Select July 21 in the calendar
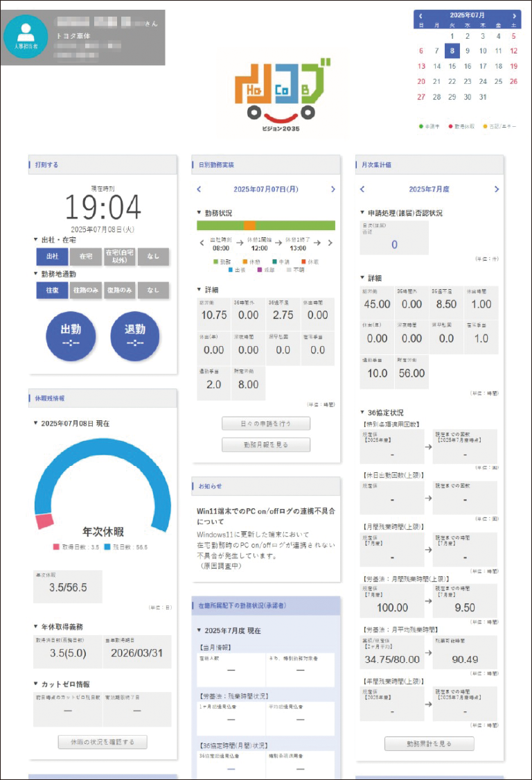532x780 pixels. point(436,82)
